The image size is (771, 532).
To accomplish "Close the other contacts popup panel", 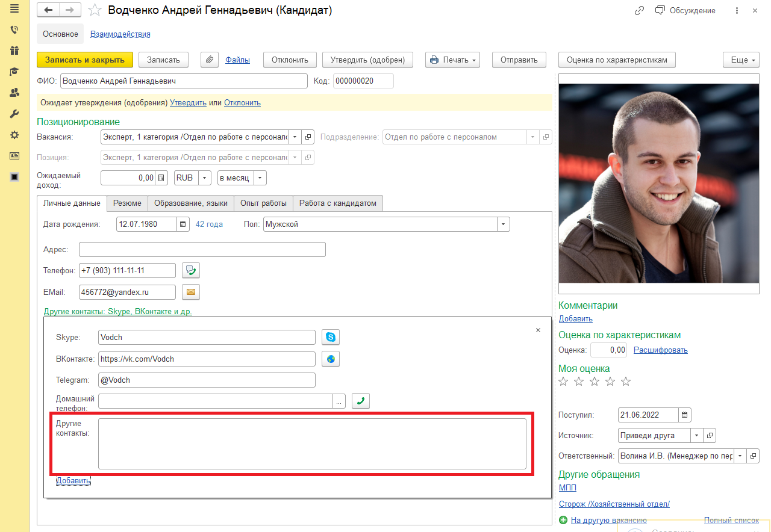I will (x=538, y=330).
